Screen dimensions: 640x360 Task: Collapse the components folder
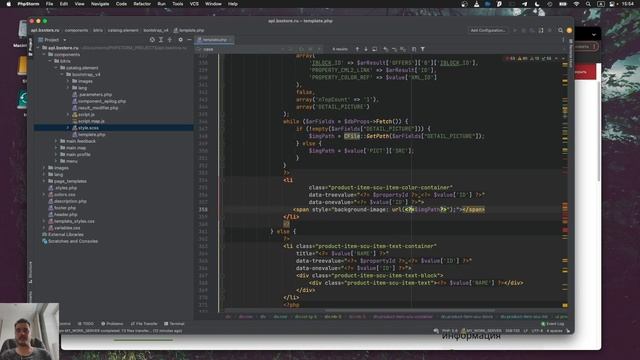(x=45, y=54)
